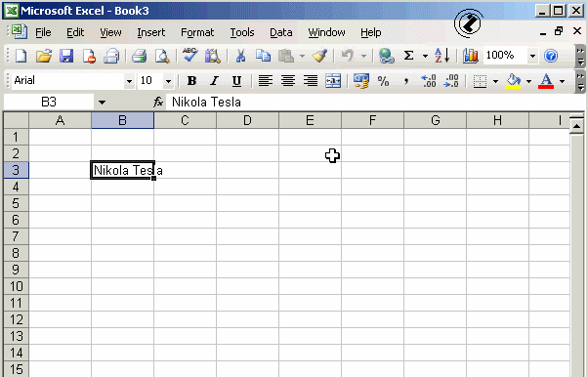Select row 7 header
588x377 pixels.
(16, 236)
